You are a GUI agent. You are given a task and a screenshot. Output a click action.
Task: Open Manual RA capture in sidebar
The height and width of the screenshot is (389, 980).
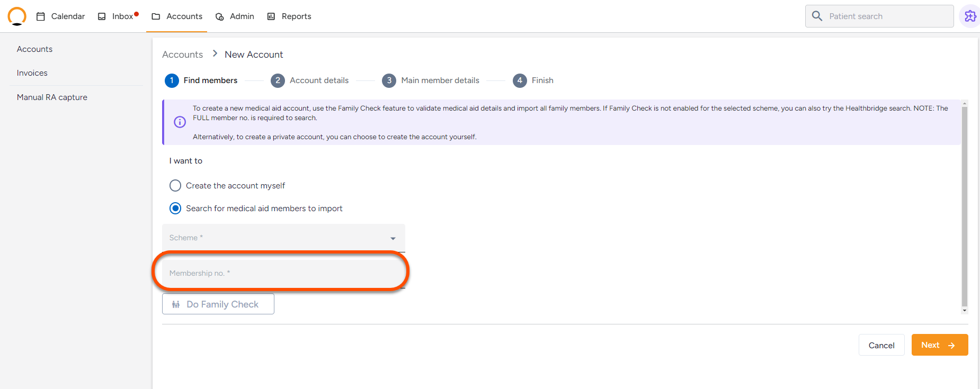pos(52,97)
